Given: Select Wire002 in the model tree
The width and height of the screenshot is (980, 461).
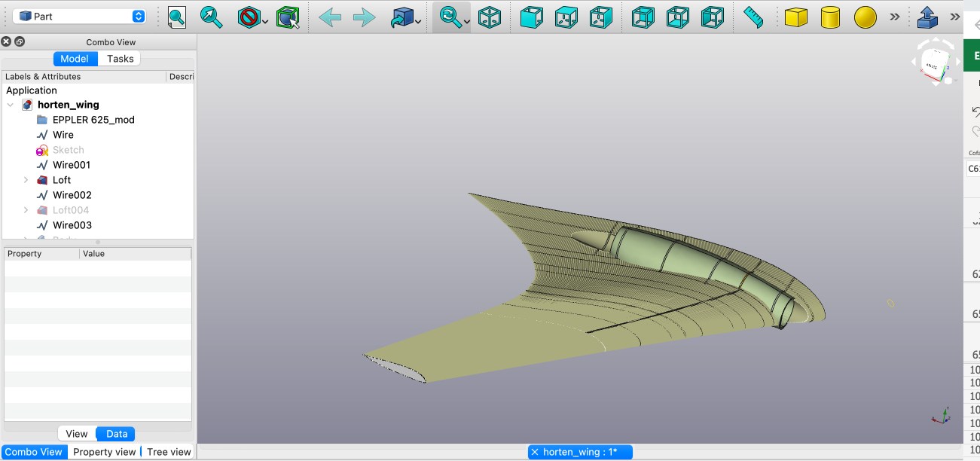Looking at the screenshot, I should (x=72, y=195).
